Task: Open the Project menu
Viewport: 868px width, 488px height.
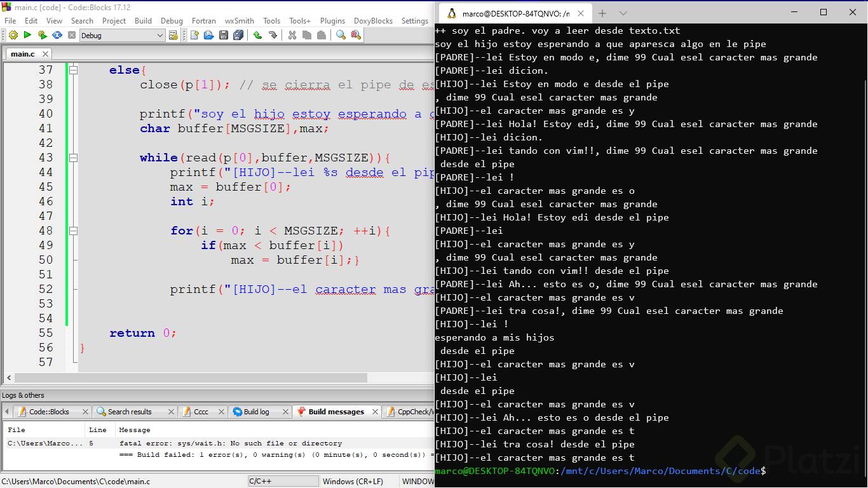Action: tap(114, 21)
